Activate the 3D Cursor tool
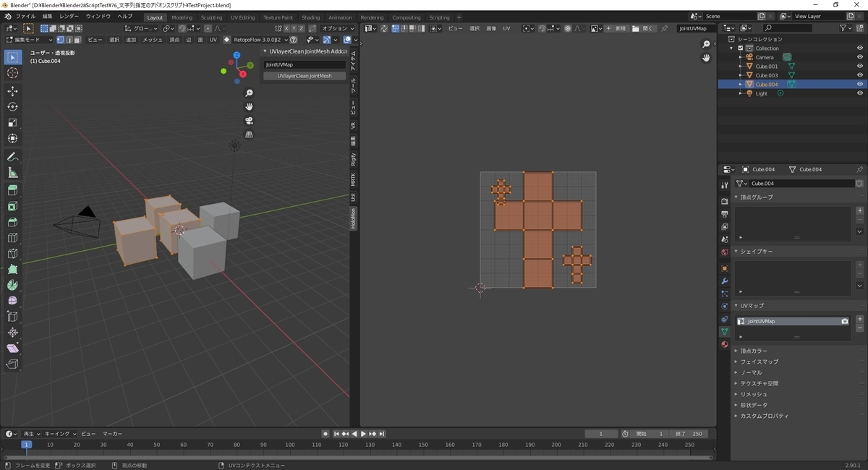This screenshot has width=868, height=470. (x=12, y=73)
